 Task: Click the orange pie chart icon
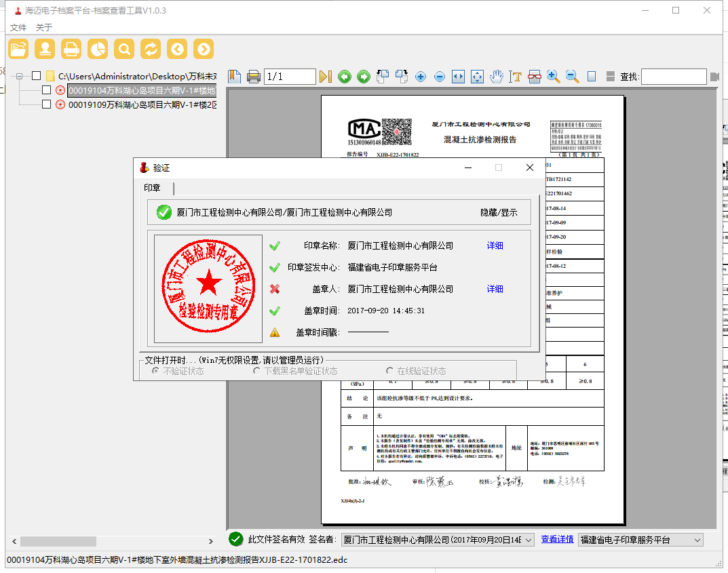tap(98, 49)
